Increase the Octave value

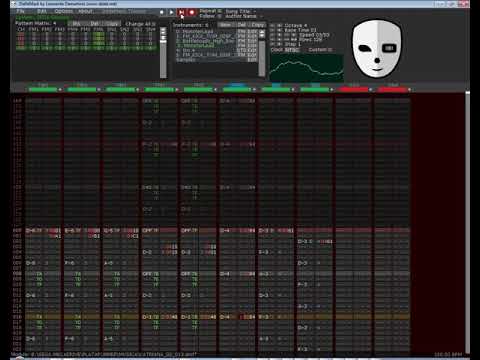coord(280,25)
